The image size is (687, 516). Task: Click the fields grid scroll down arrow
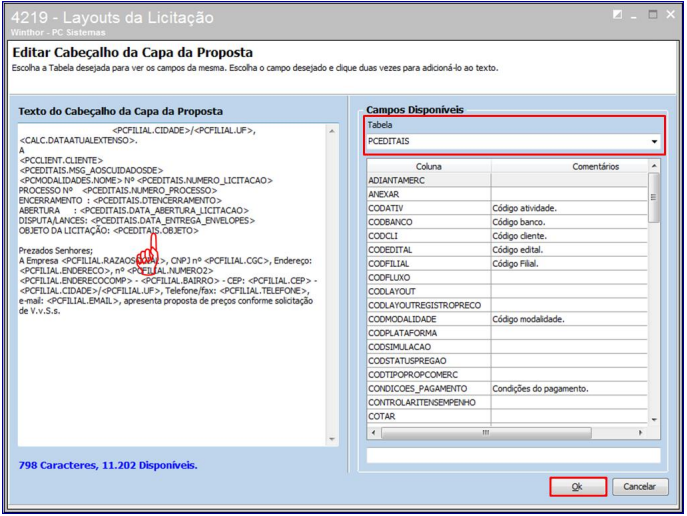point(654,420)
